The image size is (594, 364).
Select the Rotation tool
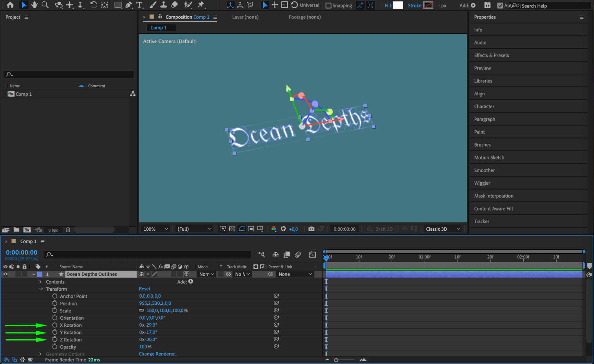(93, 5)
